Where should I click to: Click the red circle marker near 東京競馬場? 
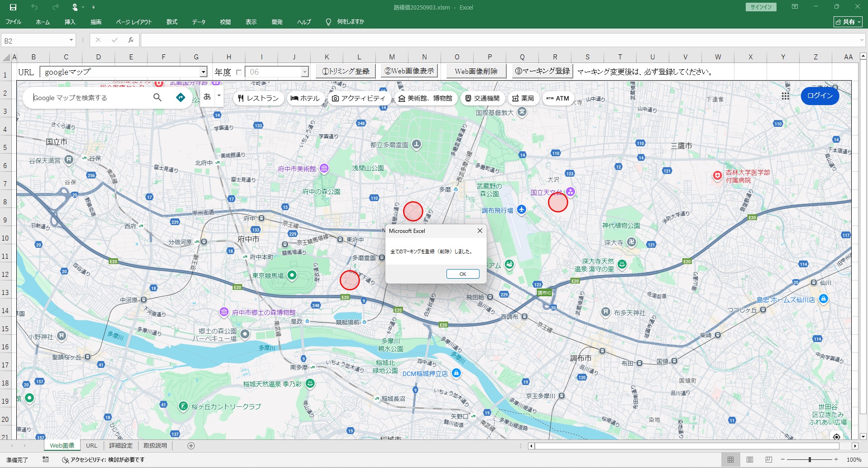350,280
